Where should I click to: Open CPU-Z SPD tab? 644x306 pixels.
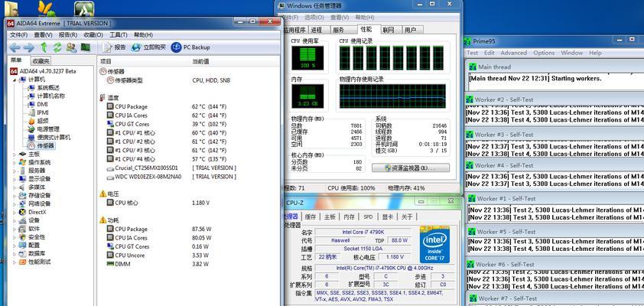click(369, 216)
